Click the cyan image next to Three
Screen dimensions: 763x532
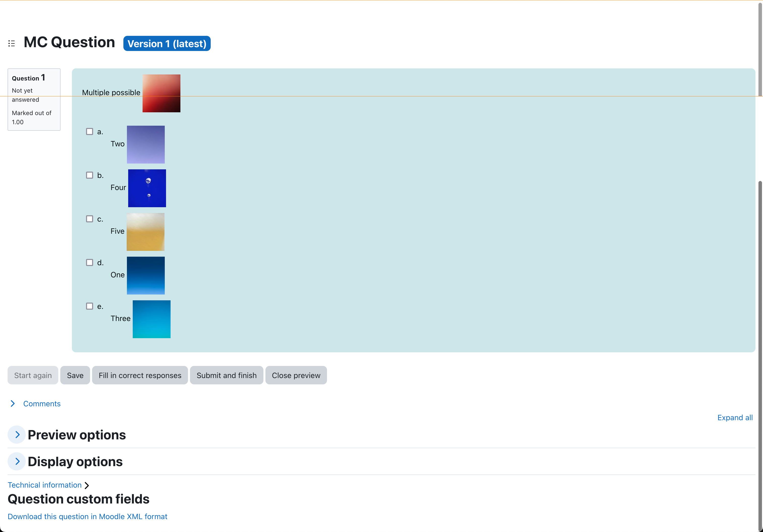152,319
